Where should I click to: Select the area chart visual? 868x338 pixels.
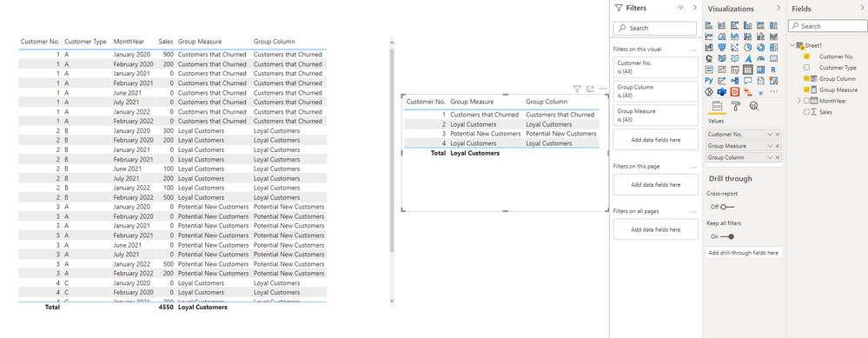722,36
